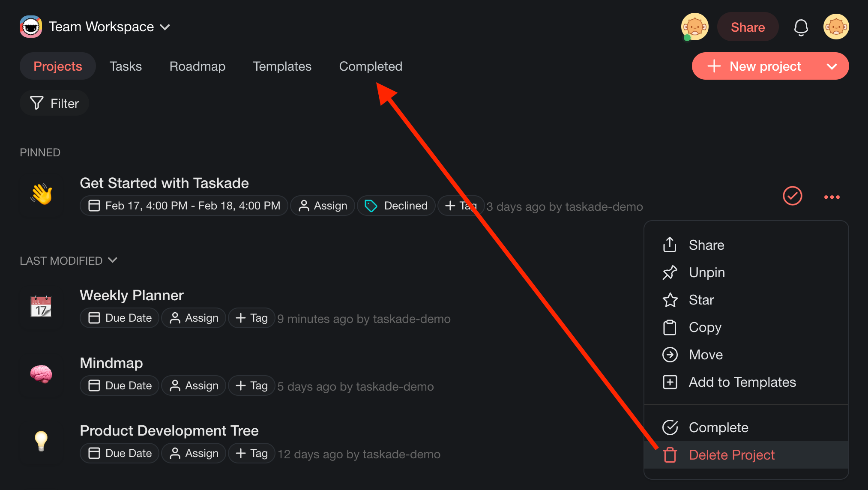Click the Weekly Planner calendar icon
The height and width of the screenshot is (490, 868).
41,307
